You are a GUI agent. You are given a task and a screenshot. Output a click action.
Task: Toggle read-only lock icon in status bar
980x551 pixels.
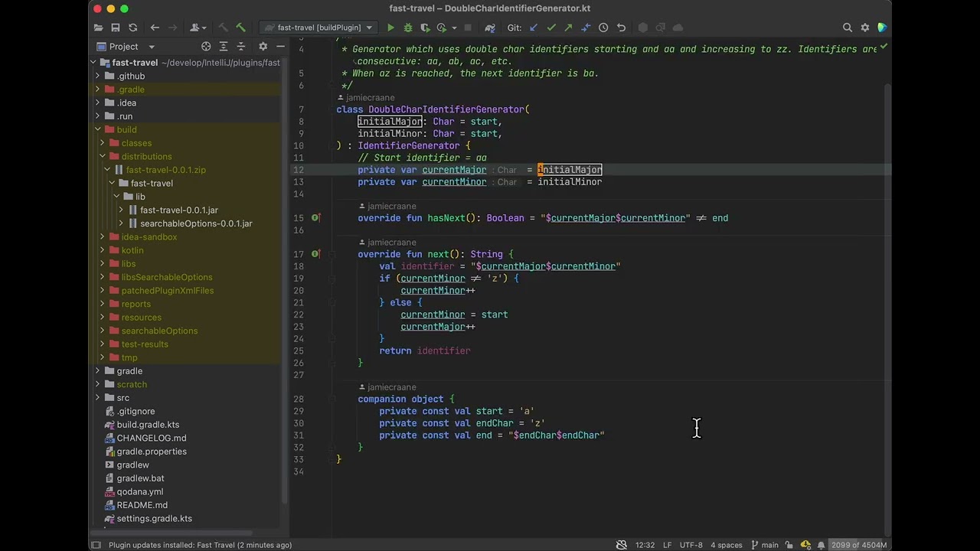(789, 545)
